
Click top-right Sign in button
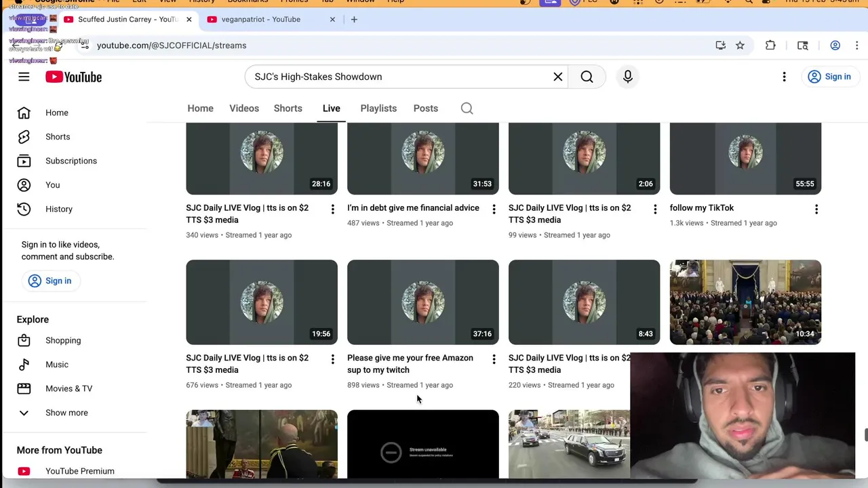pyautogui.click(x=829, y=77)
